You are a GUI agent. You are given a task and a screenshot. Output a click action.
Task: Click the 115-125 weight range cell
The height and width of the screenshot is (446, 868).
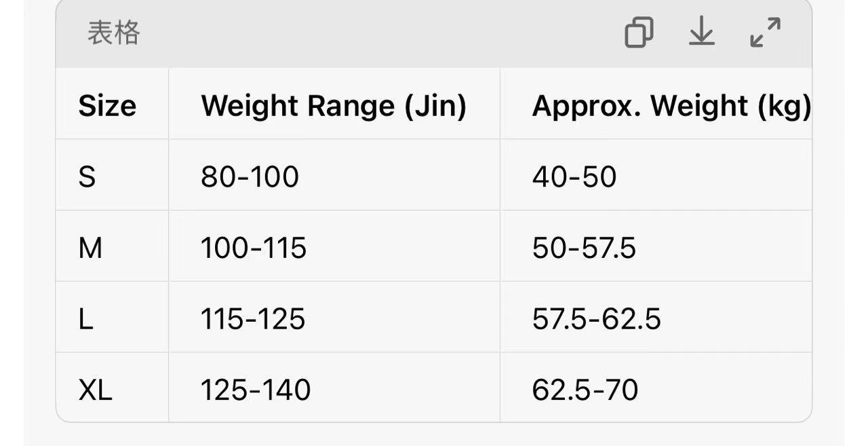pos(253,319)
